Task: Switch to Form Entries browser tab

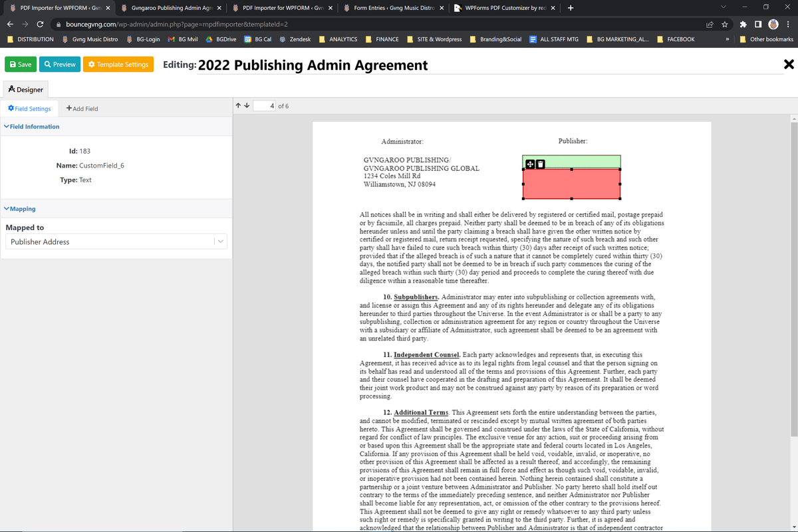Action: (x=393, y=8)
